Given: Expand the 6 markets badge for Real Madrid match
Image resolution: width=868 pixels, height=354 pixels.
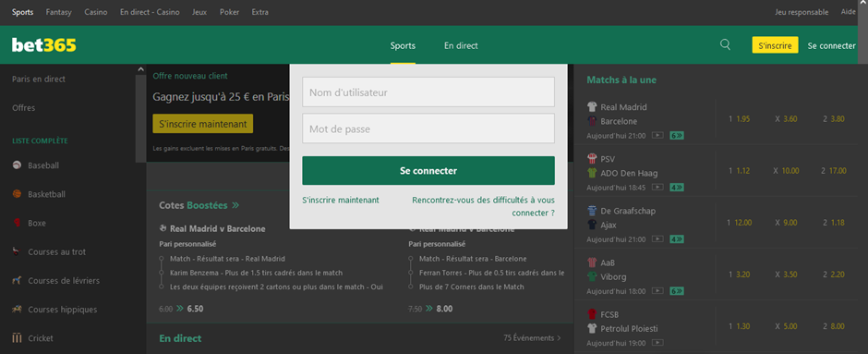Looking at the screenshot, I should click(x=677, y=135).
